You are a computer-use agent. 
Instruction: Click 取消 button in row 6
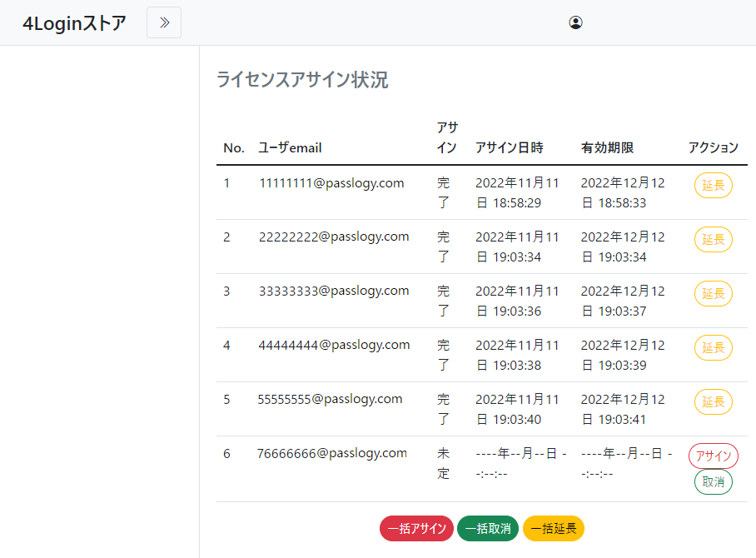click(x=713, y=481)
